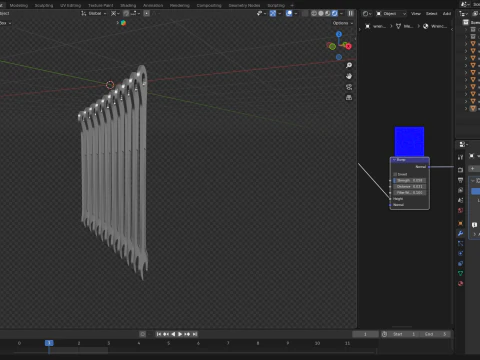The height and width of the screenshot is (360, 480).
Task: Open the viewport shading options dropdown
Action: [x=341, y=13]
